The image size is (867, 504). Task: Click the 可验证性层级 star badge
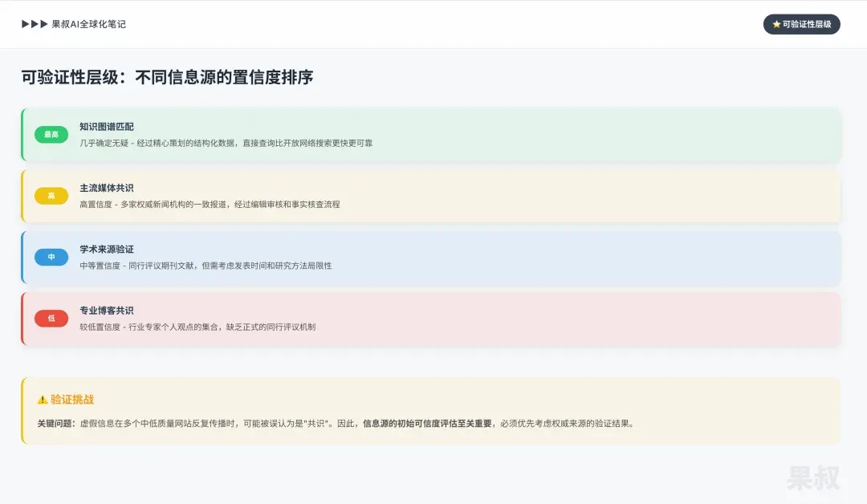click(x=801, y=24)
